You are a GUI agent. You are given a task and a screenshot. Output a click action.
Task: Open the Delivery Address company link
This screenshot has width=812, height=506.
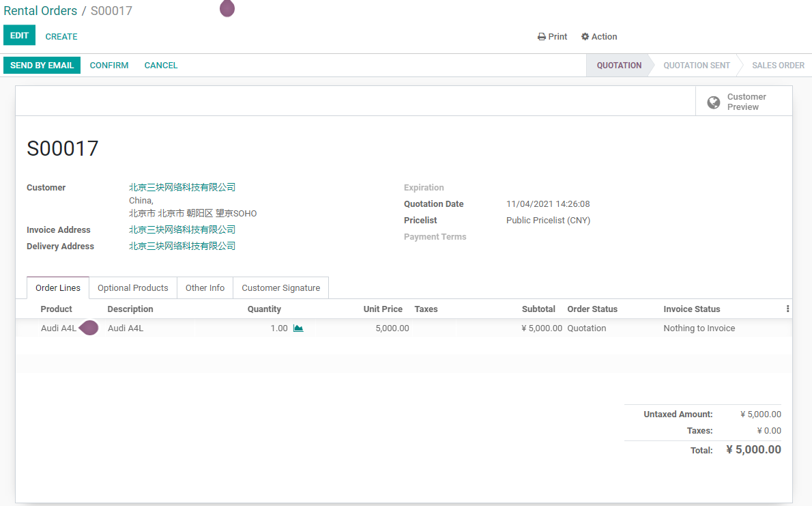(x=182, y=246)
